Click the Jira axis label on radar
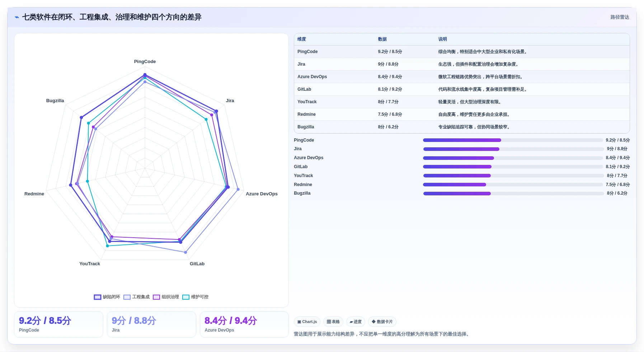The height and width of the screenshot is (352, 644). tap(230, 101)
